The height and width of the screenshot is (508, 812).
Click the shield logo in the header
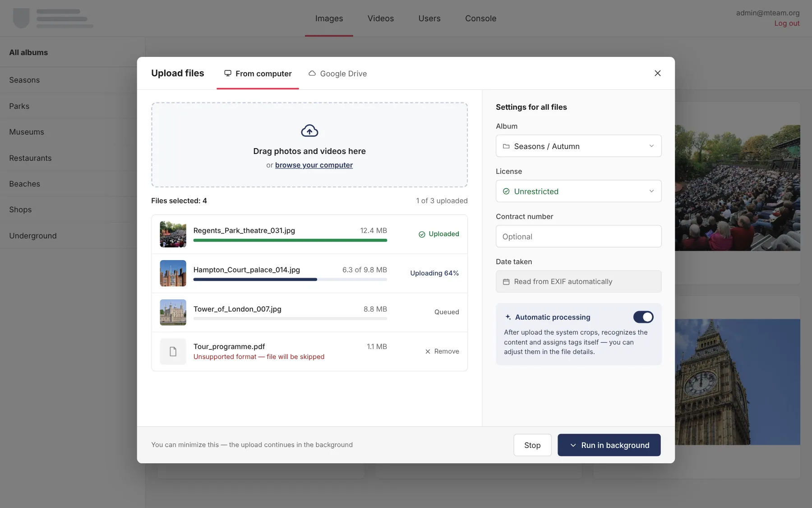coord(21,18)
